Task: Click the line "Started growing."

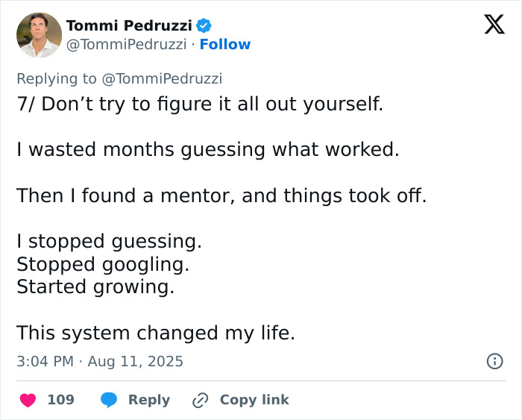Action: 95,286
